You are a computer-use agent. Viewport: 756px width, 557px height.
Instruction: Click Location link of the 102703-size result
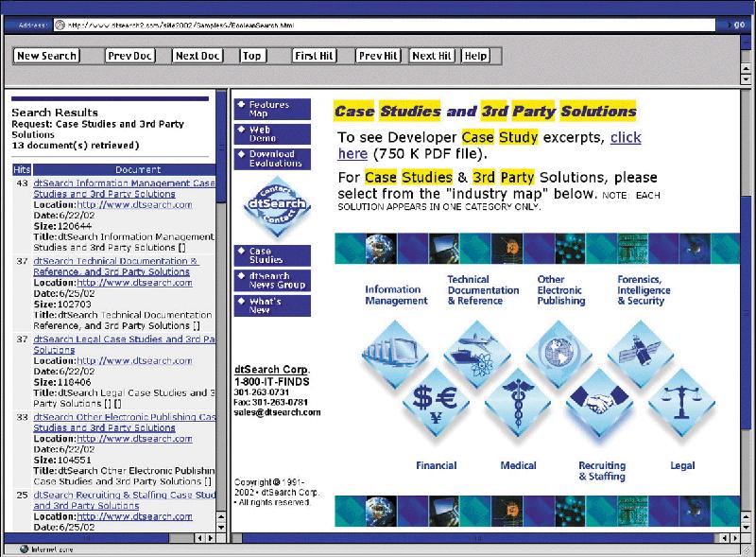pos(134,283)
